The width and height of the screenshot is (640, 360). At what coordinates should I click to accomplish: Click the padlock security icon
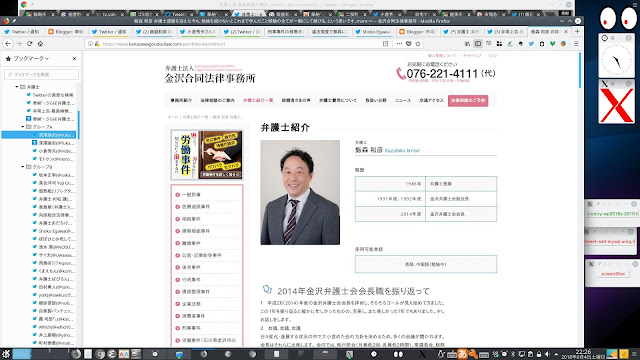(x=97, y=44)
